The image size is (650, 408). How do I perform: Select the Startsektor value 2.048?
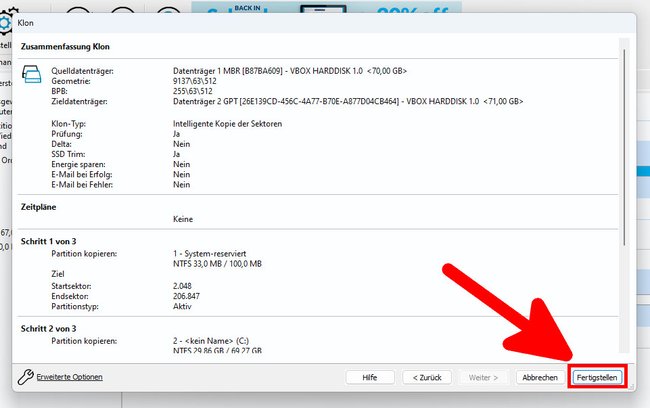tap(182, 286)
